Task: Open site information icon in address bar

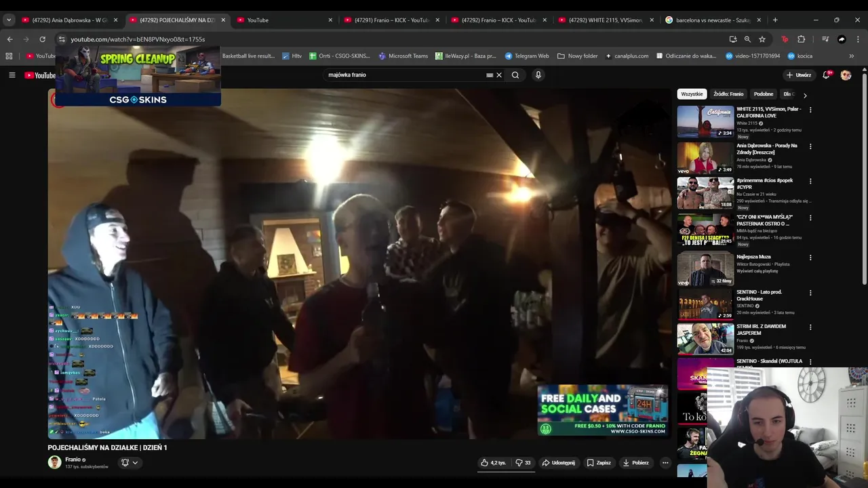Action: (61, 39)
